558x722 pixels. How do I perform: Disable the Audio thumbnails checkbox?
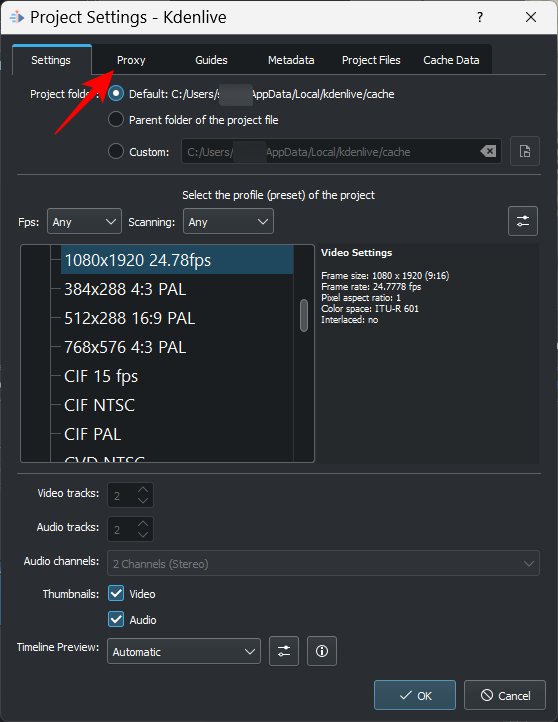[116, 619]
